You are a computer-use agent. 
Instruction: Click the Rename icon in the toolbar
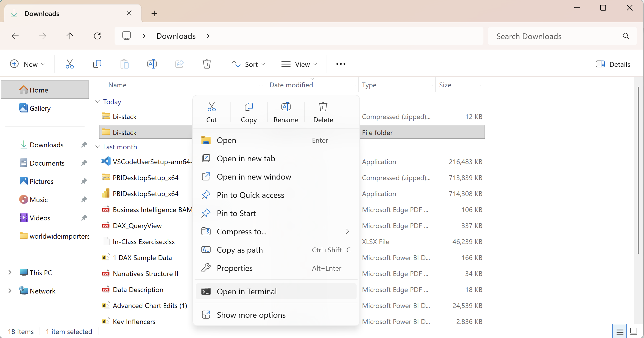pos(152,64)
